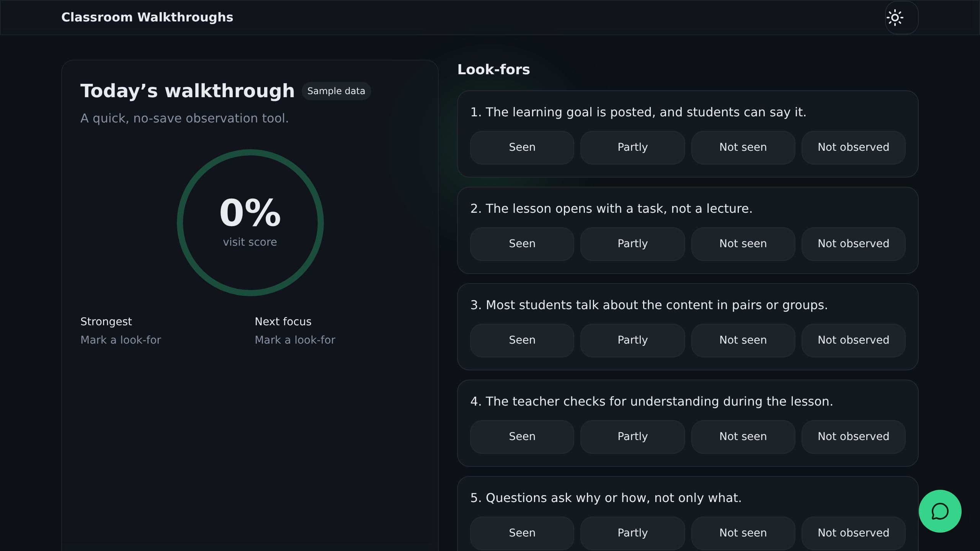Click 'Mark a look-for' under Strongest
The width and height of the screenshot is (980, 551).
click(121, 340)
